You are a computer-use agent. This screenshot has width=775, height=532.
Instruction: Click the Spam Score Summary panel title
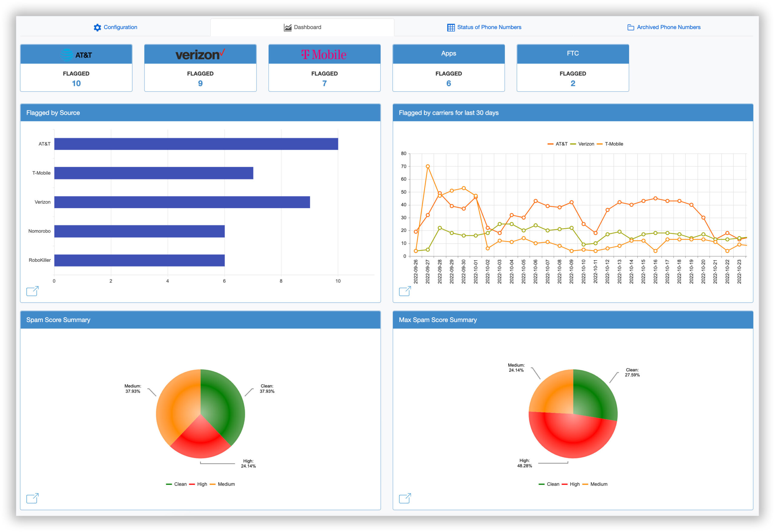point(58,320)
